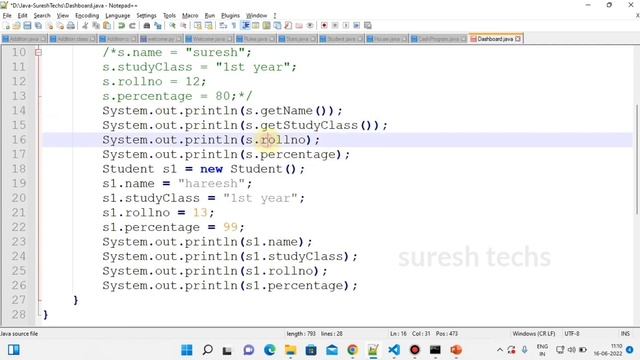Close the Dashboard.java tab
Screen dimensions: 640x360
[518, 39]
